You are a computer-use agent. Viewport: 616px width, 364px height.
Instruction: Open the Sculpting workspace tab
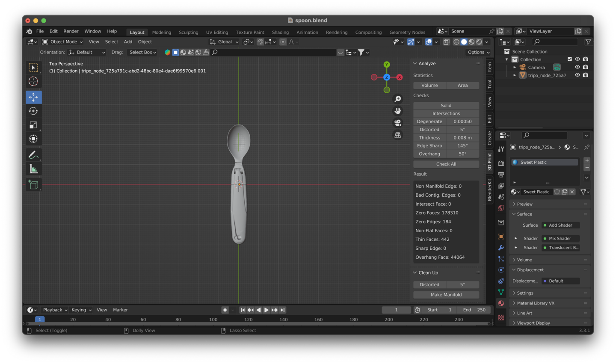point(188,33)
